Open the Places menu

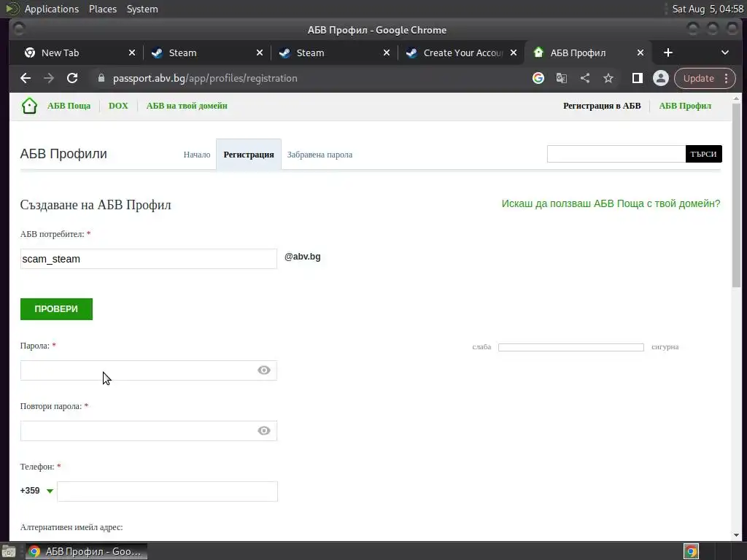click(x=102, y=9)
